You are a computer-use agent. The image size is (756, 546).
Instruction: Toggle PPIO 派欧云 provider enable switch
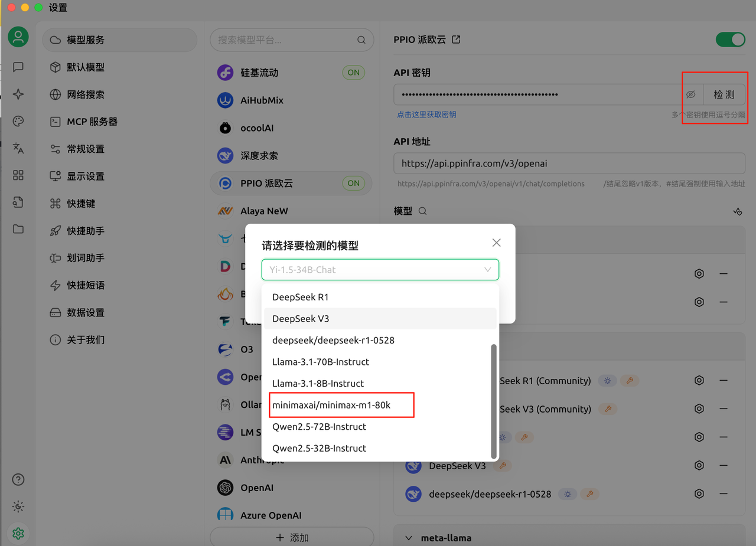click(x=731, y=40)
